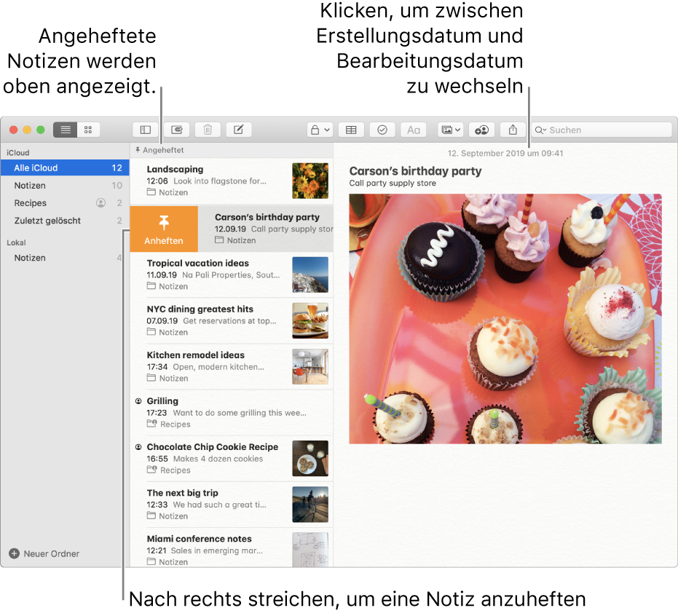The image size is (678, 616).
Task: Click the orange Anheften pin button
Action: 163,229
